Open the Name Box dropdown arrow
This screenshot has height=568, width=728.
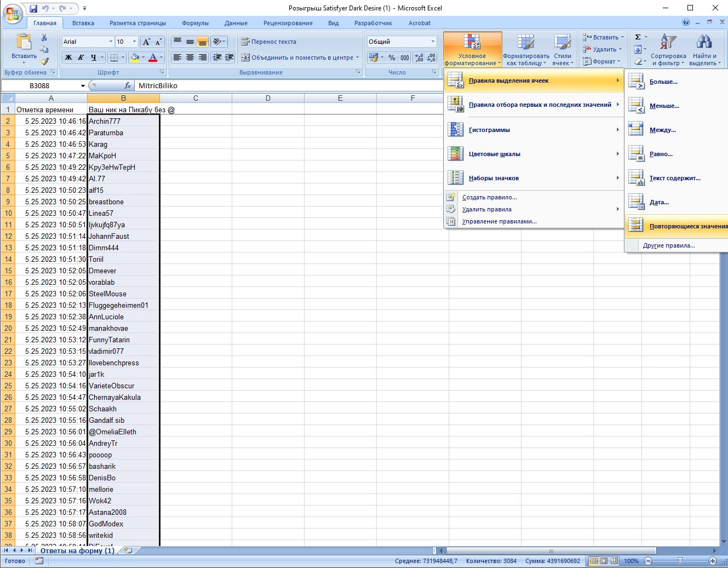83,86
